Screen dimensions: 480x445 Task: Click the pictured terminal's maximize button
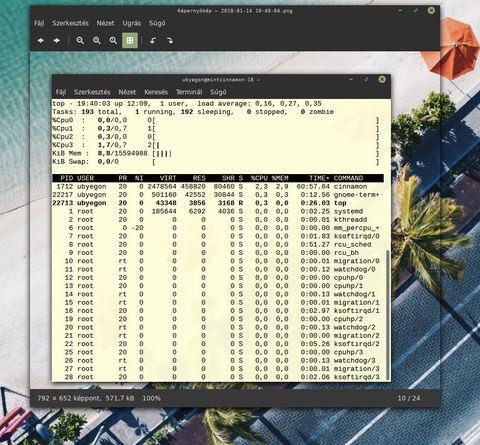pos(366,79)
